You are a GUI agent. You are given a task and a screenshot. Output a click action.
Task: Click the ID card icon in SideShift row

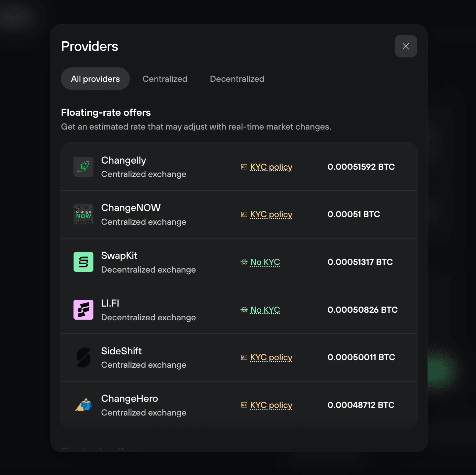(x=244, y=357)
